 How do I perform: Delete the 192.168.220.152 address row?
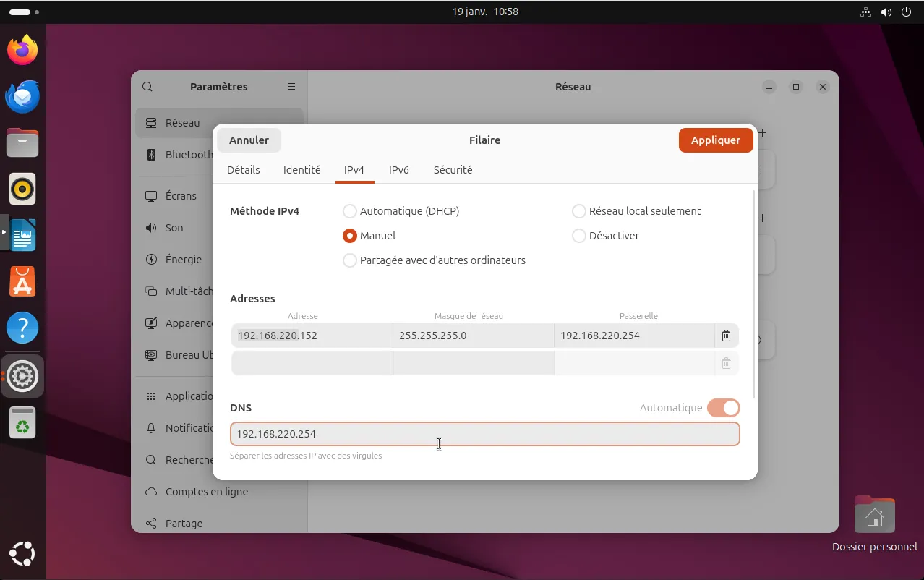click(x=726, y=336)
